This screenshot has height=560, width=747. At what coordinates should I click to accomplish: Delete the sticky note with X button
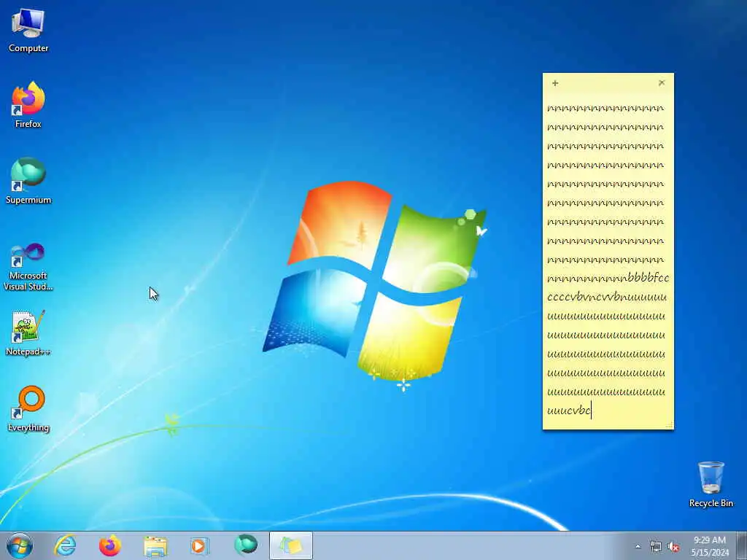click(662, 83)
